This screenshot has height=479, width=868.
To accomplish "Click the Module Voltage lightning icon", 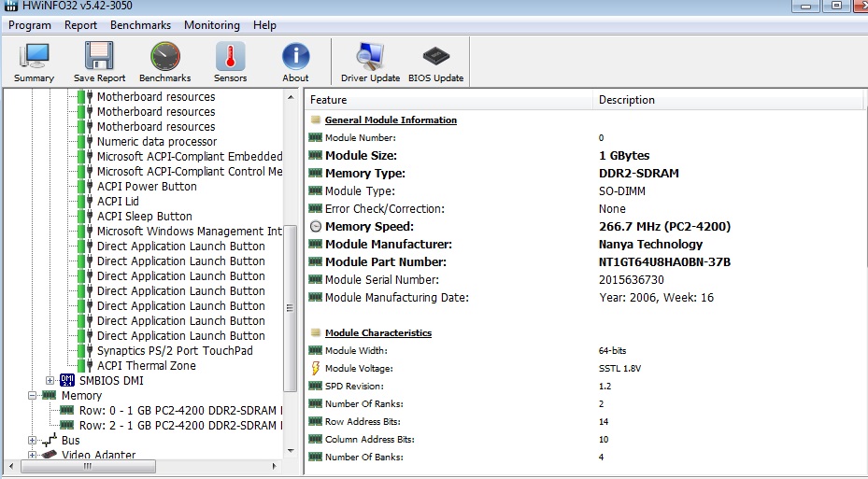I will [x=316, y=368].
